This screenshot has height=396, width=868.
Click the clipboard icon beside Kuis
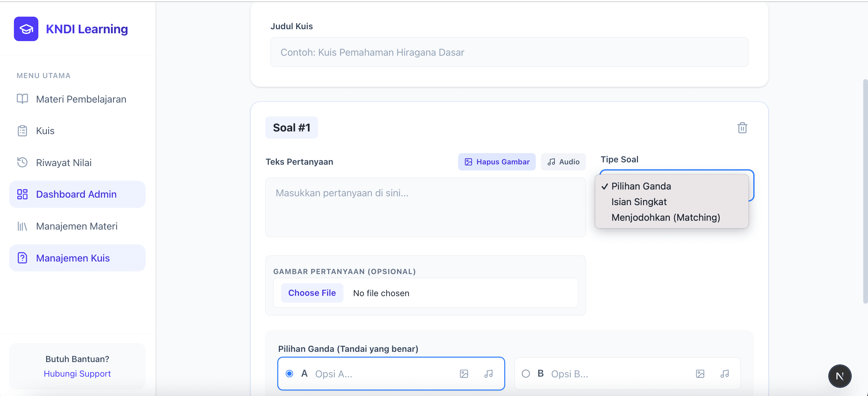(22, 131)
